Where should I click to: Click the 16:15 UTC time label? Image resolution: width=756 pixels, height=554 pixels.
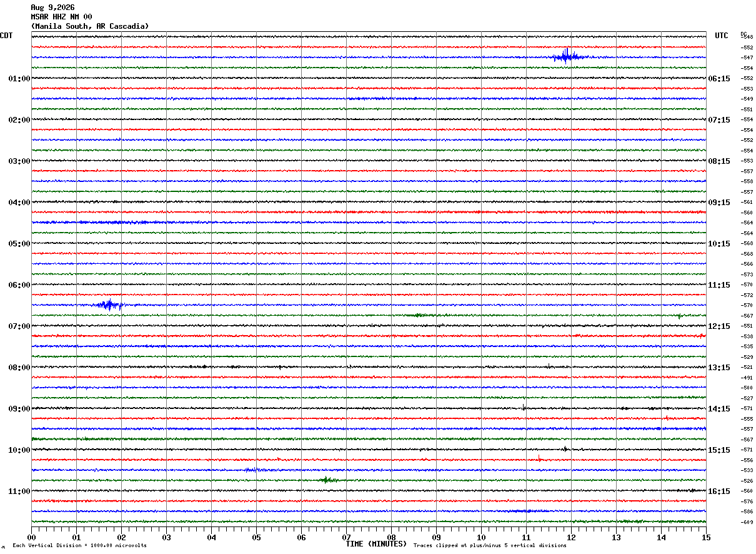click(x=719, y=491)
